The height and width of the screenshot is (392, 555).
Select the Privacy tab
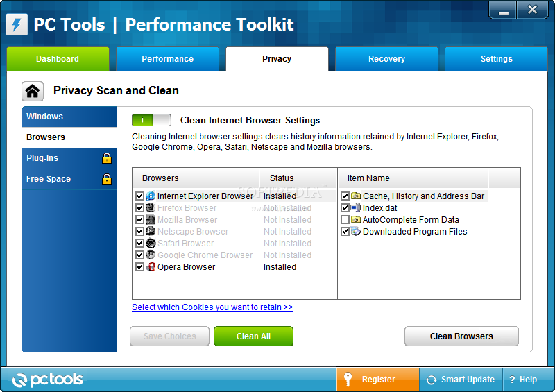(x=277, y=59)
